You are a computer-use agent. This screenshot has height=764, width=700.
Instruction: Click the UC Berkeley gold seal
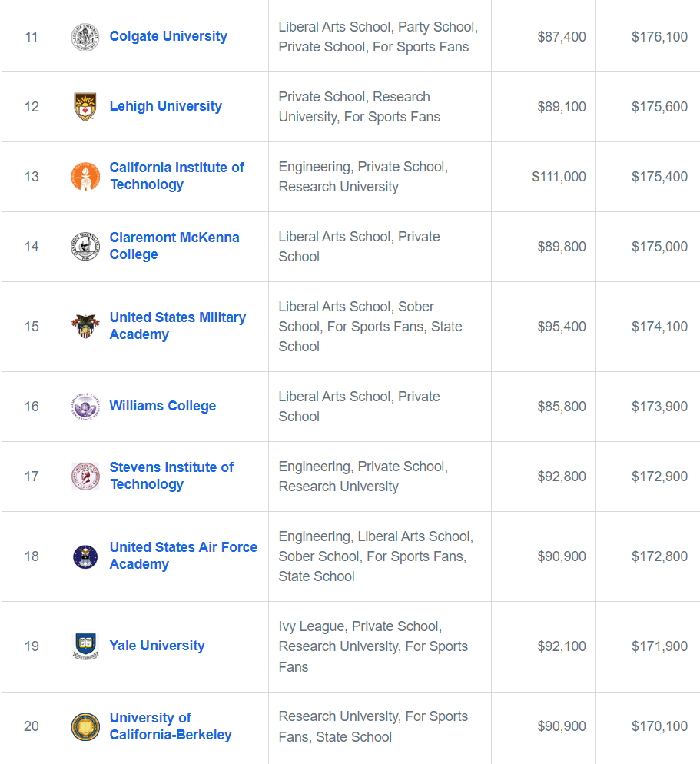tap(85, 726)
